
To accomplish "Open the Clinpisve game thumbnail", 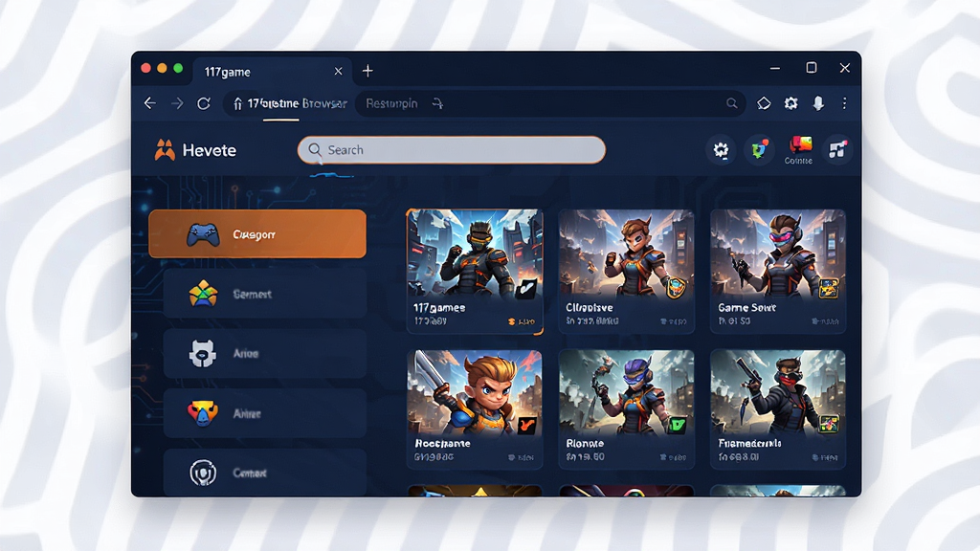I will click(x=626, y=253).
